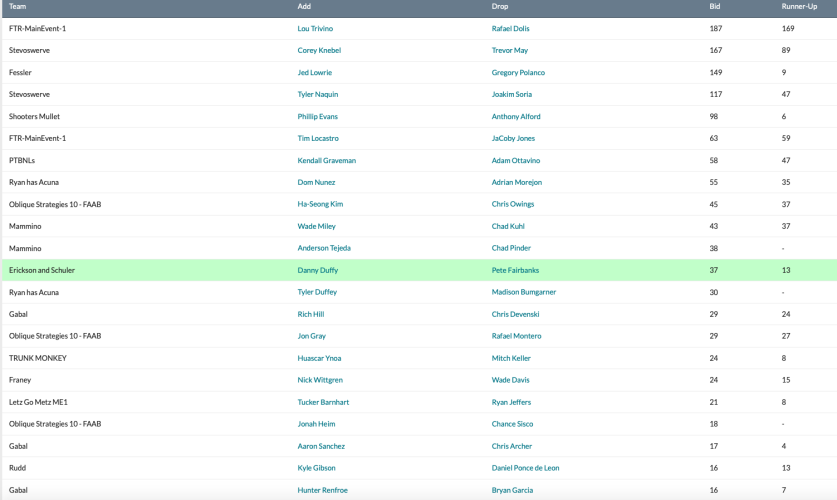Image resolution: width=837 pixels, height=500 pixels.
Task: Click bid value 187
Action: [715, 28]
